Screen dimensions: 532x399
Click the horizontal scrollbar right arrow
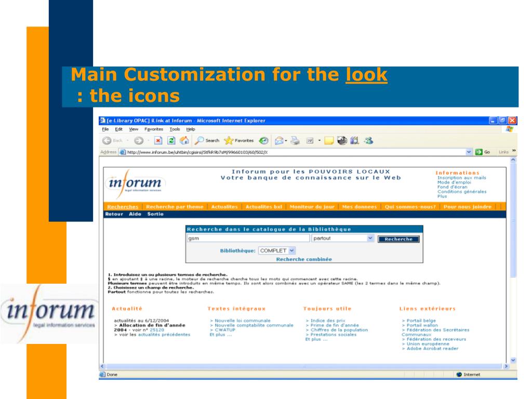(x=506, y=366)
